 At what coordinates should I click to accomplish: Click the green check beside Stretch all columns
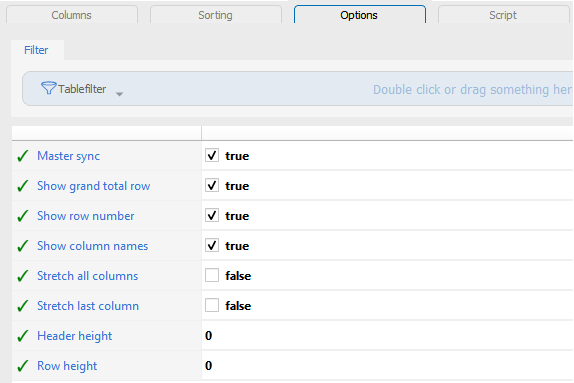[23, 276]
